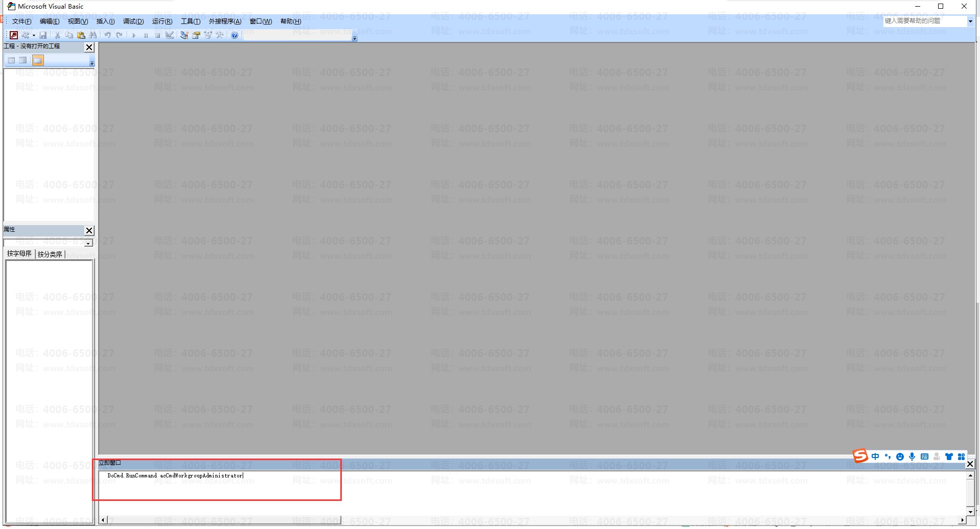980x529 pixels.
Task: Click the View Microsoft Access toolbar icon
Action: coord(14,35)
